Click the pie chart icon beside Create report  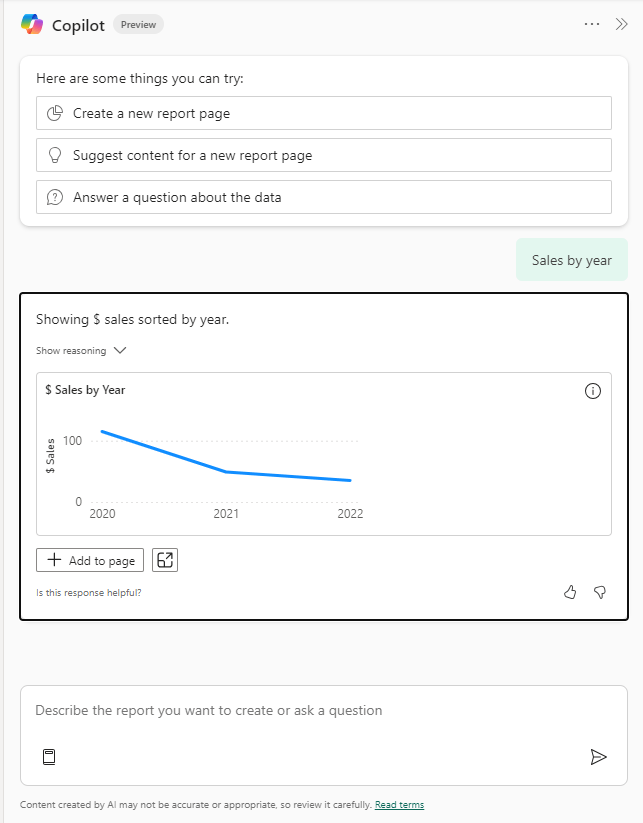tap(55, 113)
